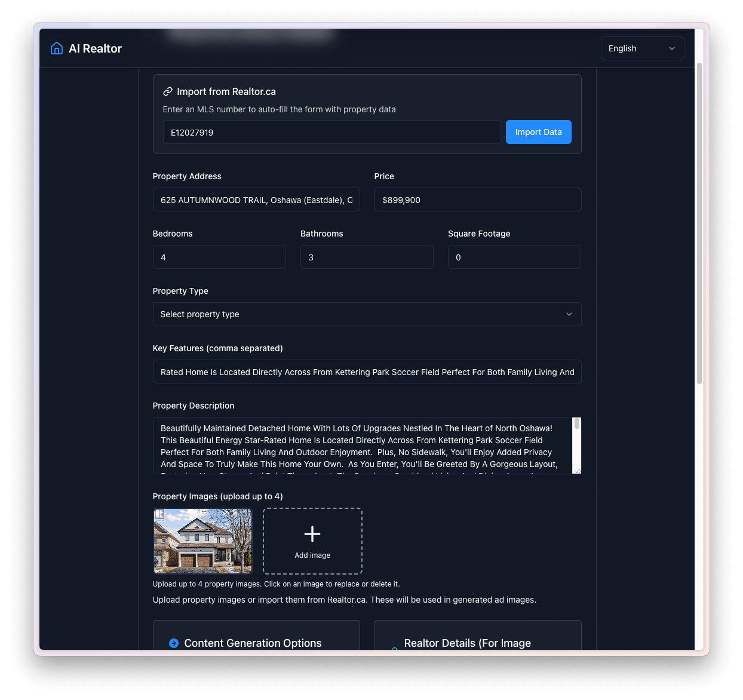743x700 pixels.
Task: Click the Add image upload box
Action: [312, 541]
